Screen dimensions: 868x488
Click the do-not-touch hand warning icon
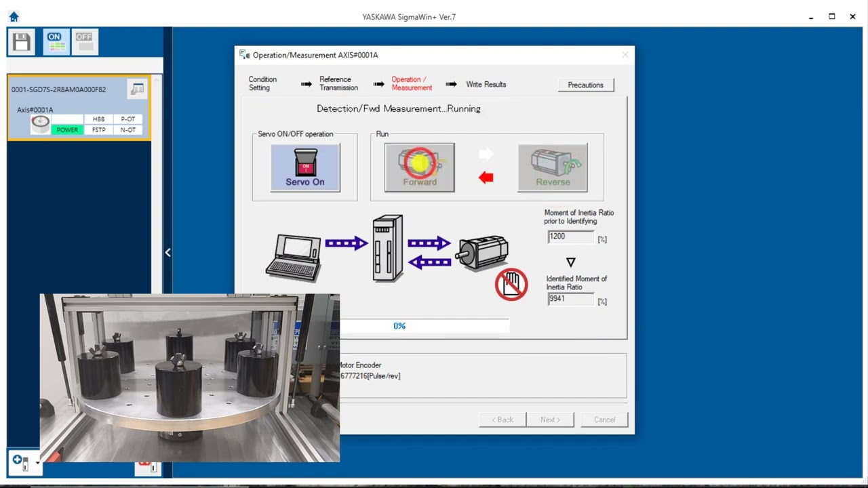pyautogui.click(x=511, y=284)
